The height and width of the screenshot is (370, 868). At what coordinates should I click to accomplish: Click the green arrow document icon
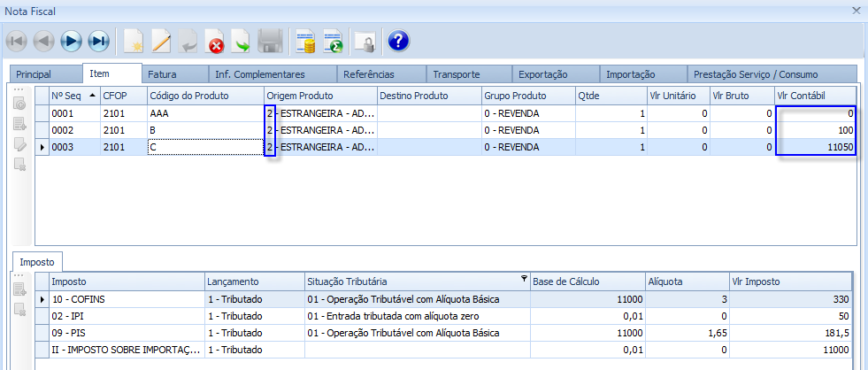(242, 41)
